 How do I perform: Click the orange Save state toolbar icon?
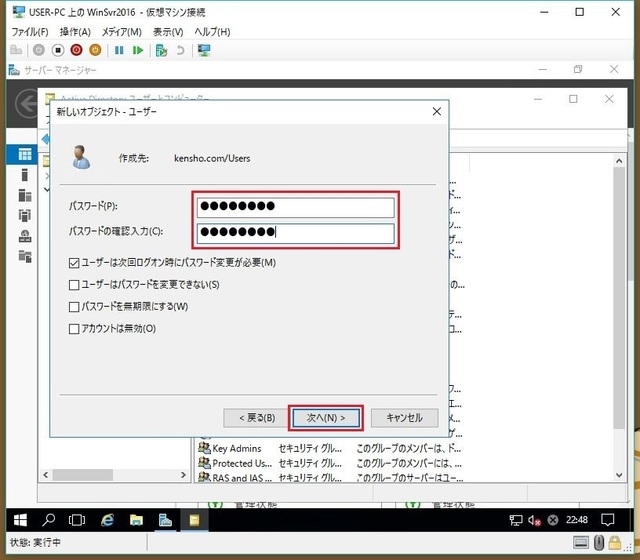[x=95, y=50]
